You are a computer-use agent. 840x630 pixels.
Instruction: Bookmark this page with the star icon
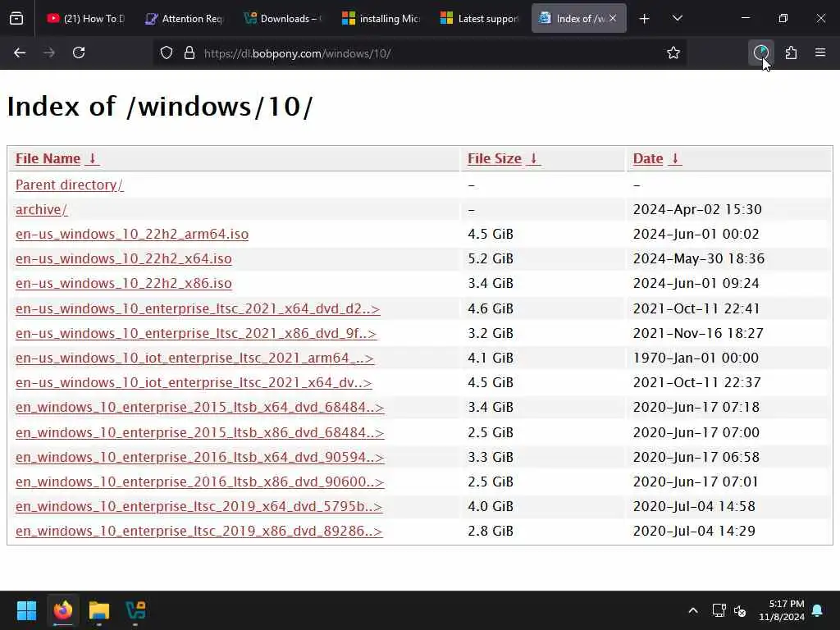[673, 53]
